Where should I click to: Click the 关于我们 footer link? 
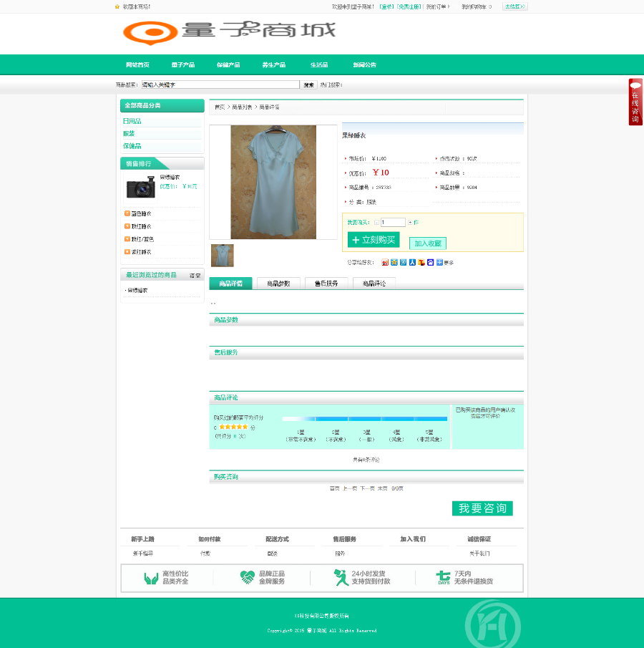(x=479, y=553)
